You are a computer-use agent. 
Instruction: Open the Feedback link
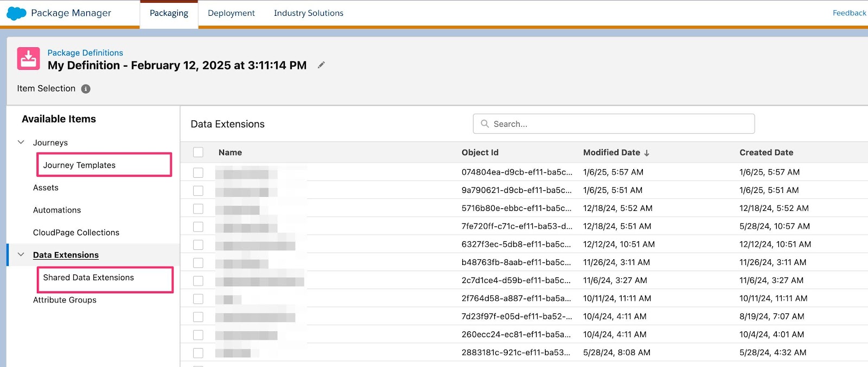[849, 13]
